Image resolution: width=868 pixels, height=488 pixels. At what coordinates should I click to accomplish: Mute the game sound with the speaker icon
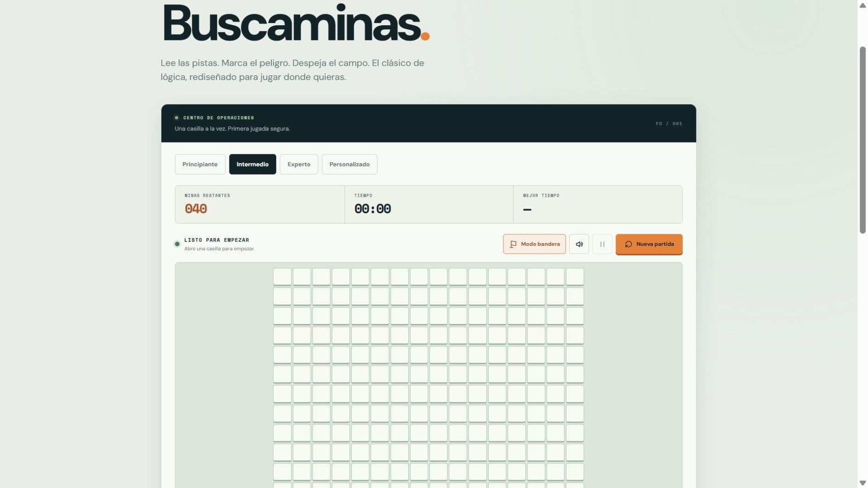pyautogui.click(x=579, y=244)
